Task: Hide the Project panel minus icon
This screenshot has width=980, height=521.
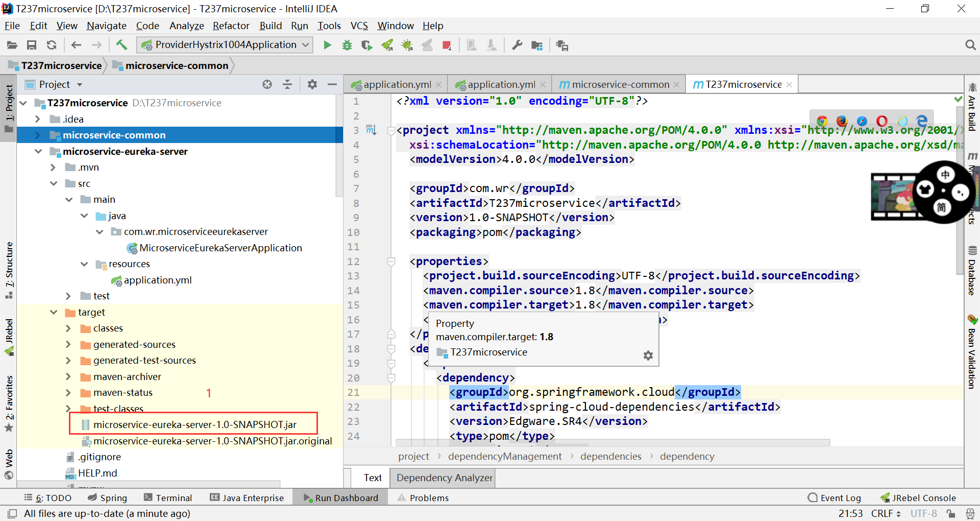Action: pos(332,84)
